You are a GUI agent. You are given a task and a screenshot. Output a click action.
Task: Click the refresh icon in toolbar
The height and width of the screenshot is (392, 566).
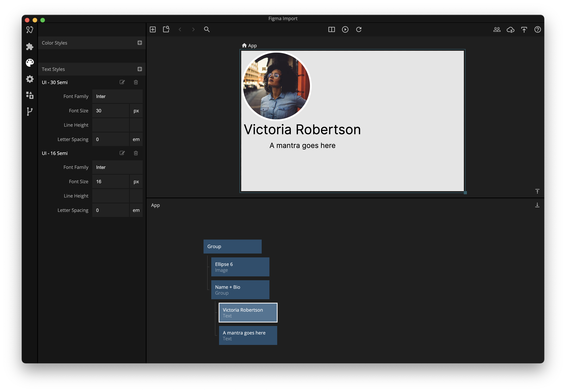(x=359, y=29)
